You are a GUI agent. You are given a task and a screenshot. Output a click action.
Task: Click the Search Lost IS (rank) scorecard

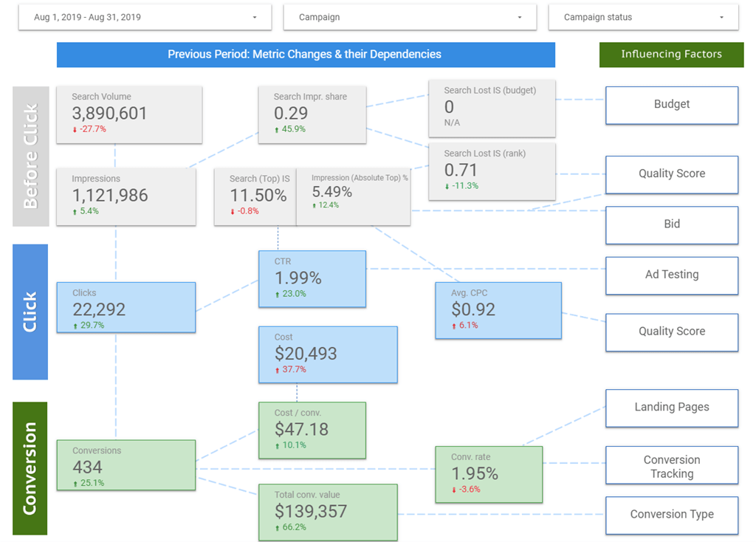[492, 172]
